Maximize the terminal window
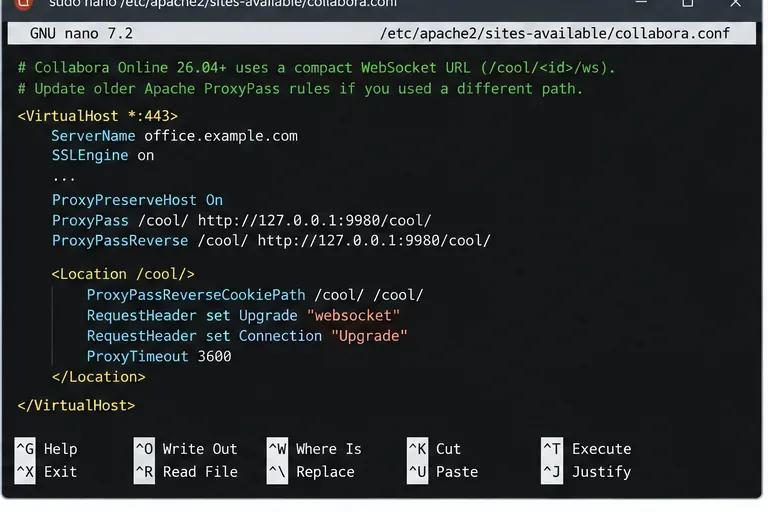 tap(688, 3)
